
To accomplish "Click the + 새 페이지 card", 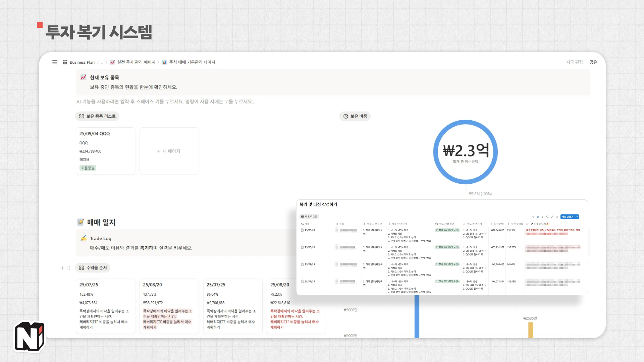I will tap(169, 151).
